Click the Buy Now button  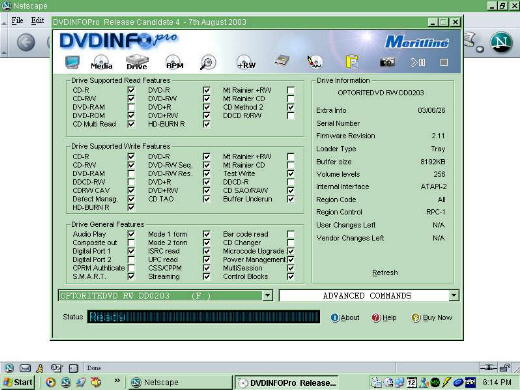tap(432, 318)
